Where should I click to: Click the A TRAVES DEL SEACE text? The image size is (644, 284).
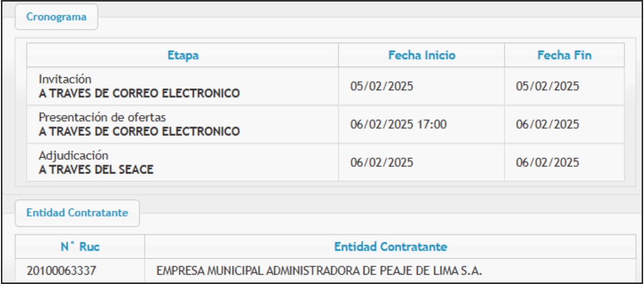96,169
